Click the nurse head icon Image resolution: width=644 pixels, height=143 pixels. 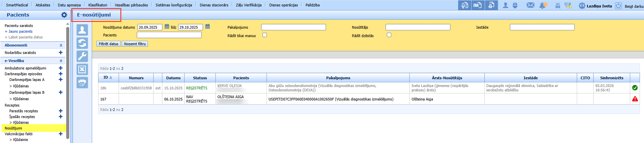(515, 5)
